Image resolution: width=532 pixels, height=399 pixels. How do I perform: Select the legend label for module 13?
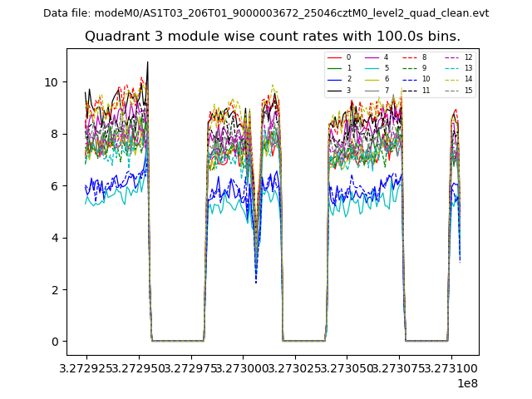pos(468,68)
